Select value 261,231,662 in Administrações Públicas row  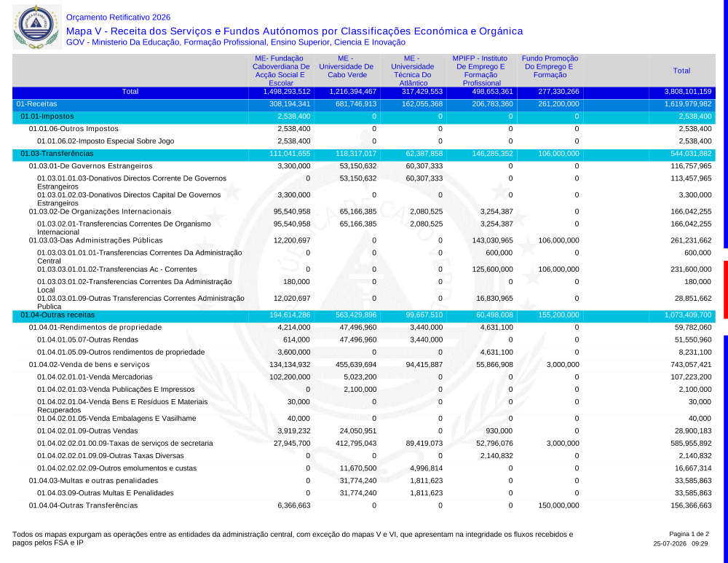click(691, 240)
